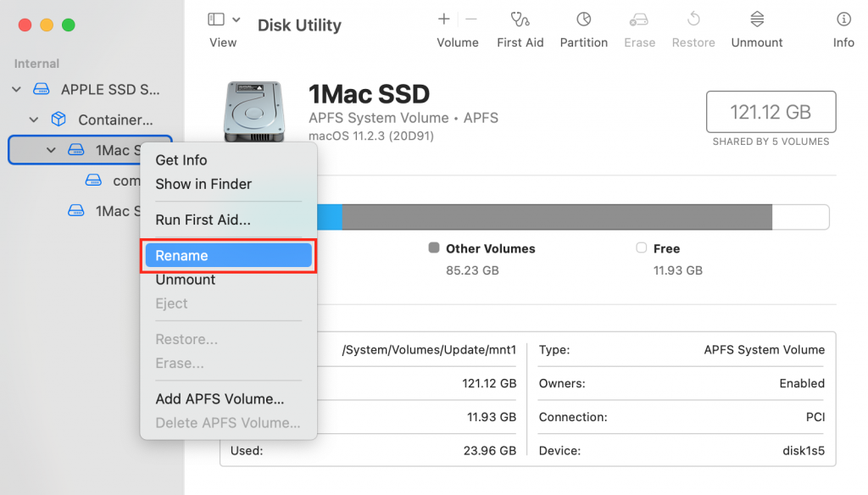This screenshot has width=868, height=495.
Task: Click greyed Delete APFS Volume... item
Action: coord(227,423)
